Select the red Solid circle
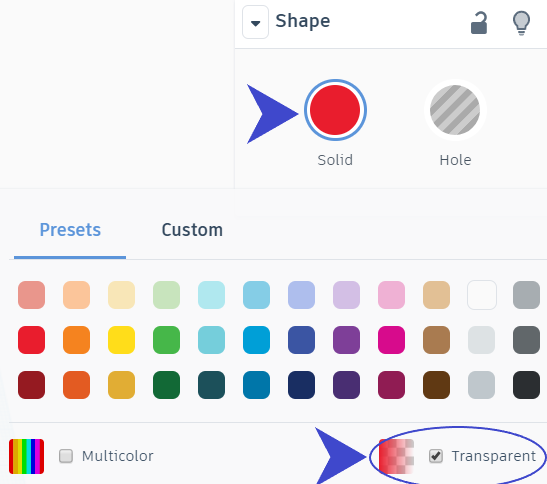547x484 pixels. pyautogui.click(x=335, y=110)
